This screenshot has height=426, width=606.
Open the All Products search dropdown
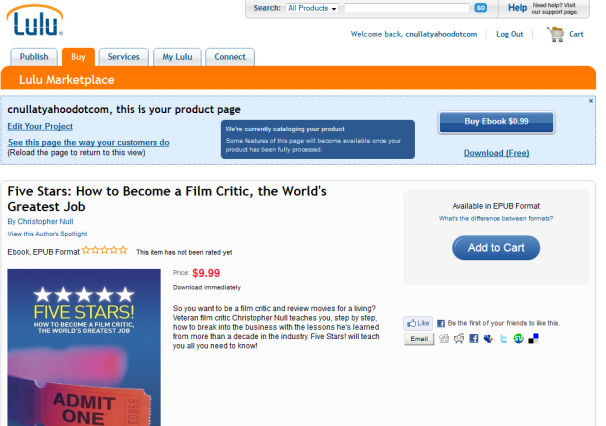[312, 8]
